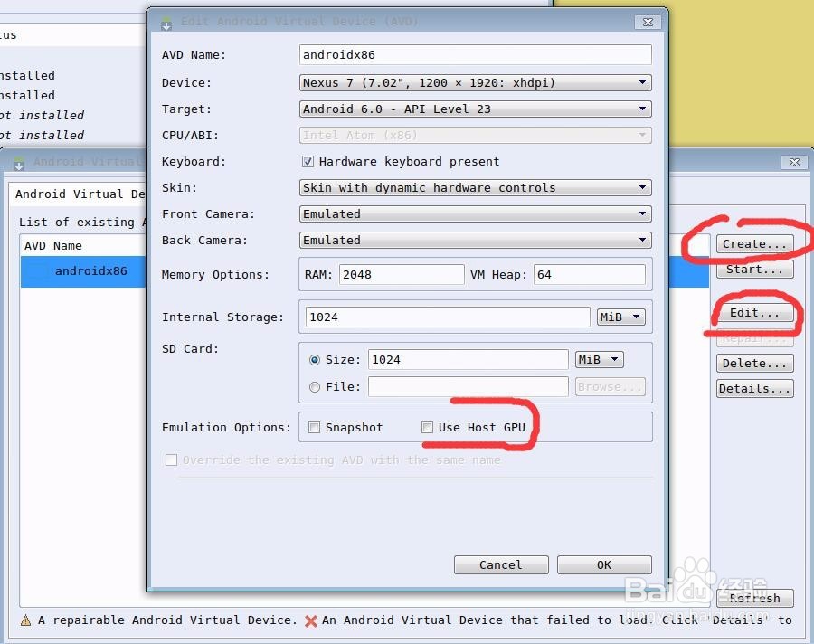Screen dimensions: 814x644
Task: Close the Edit Android Virtual Device dialog
Action: click(648, 22)
